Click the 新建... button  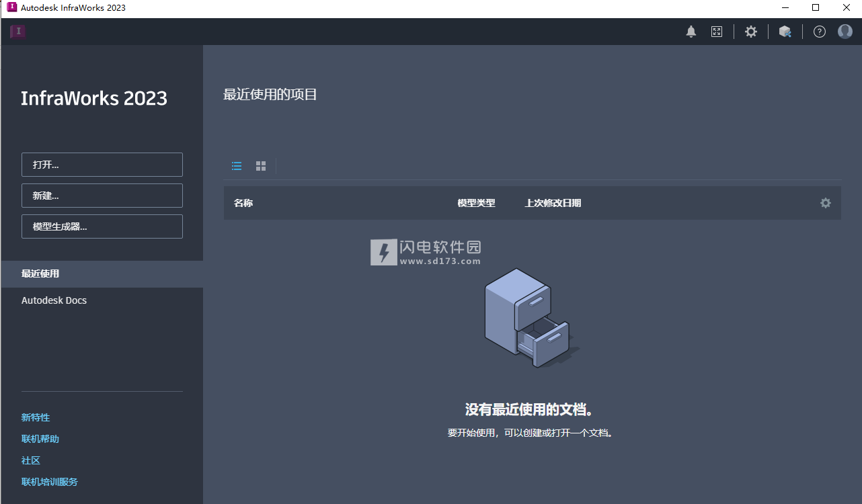tap(102, 196)
